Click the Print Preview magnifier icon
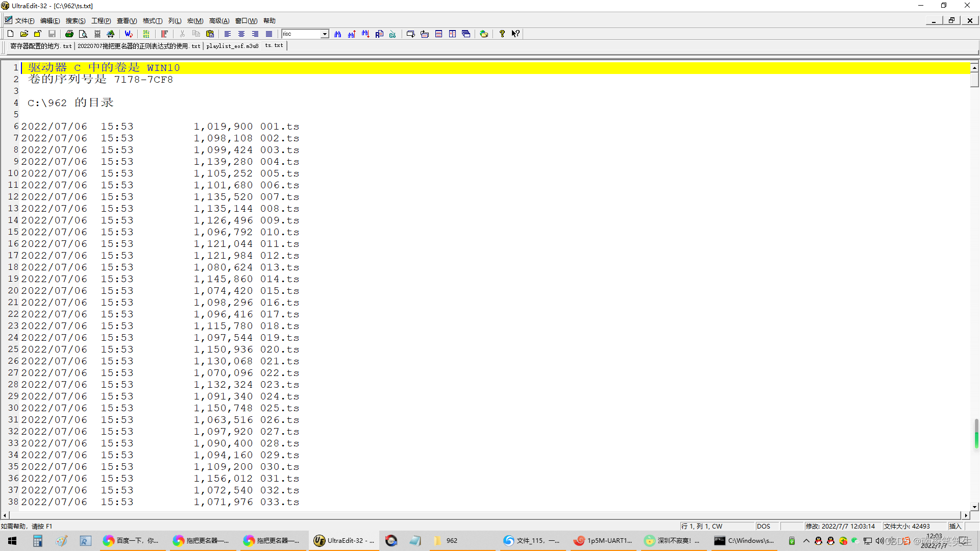980x551 pixels. 83,34
